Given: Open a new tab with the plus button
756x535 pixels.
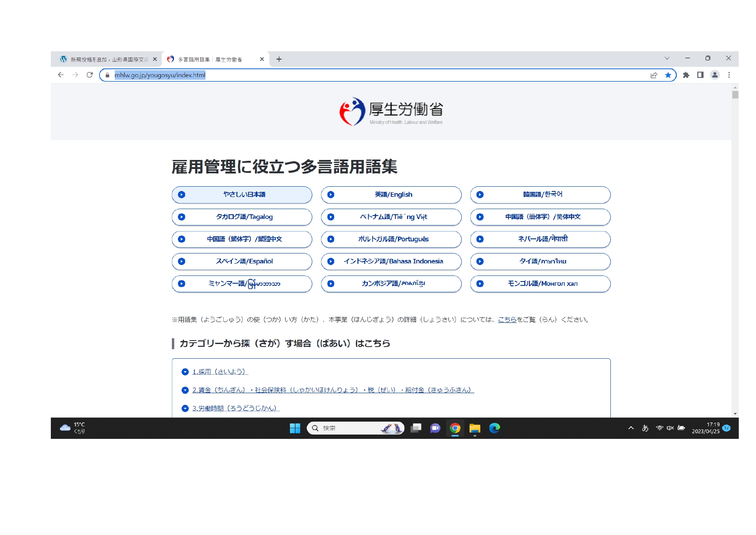Looking at the screenshot, I should (279, 59).
